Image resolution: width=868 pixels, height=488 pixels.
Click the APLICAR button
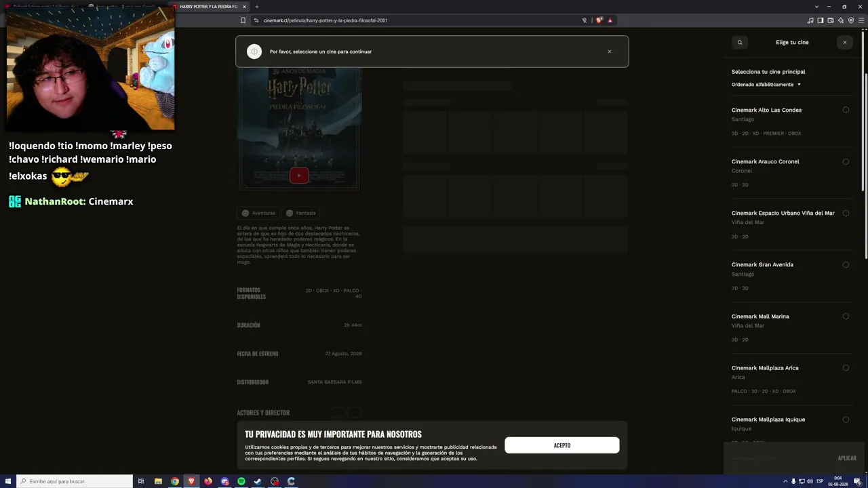point(847,458)
